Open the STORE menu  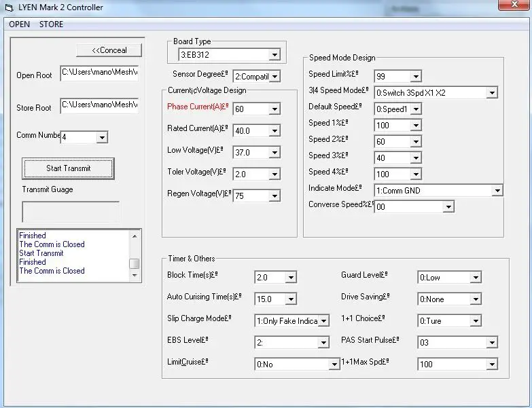point(51,24)
